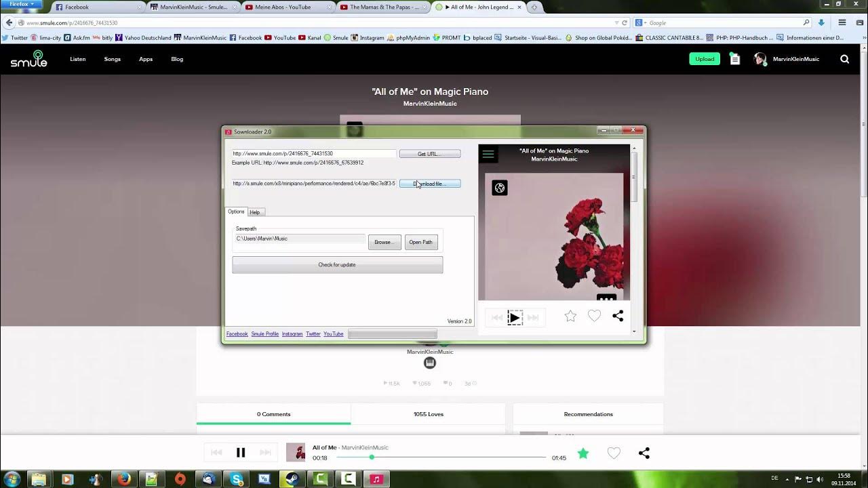Share song from bottom player bar
Image resolution: width=868 pixels, height=488 pixels.
click(x=644, y=453)
